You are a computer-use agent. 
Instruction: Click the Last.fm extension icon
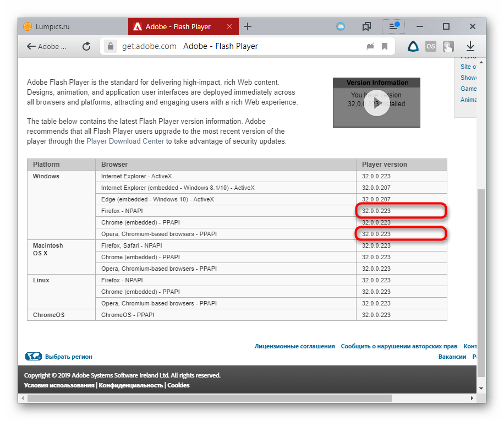point(431,47)
